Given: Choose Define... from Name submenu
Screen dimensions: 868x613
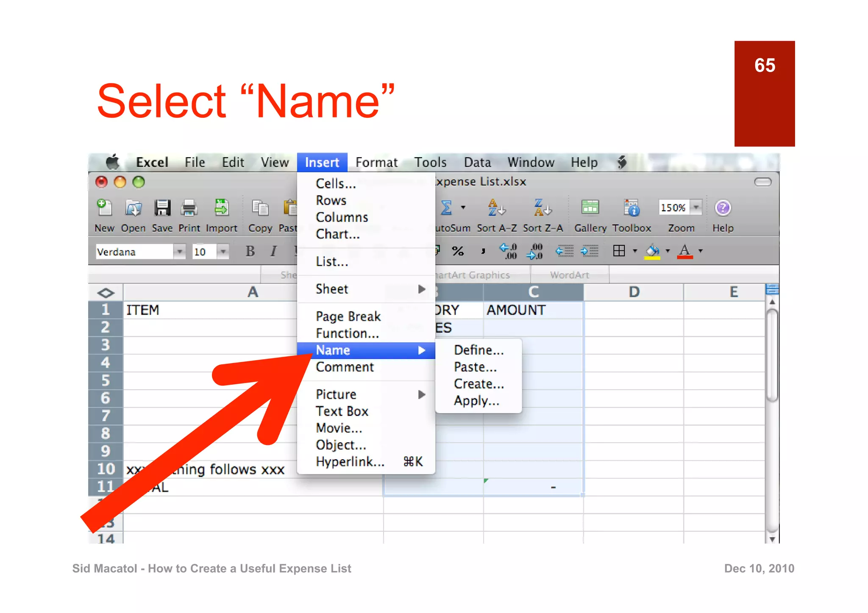Looking at the screenshot, I should 479,350.
